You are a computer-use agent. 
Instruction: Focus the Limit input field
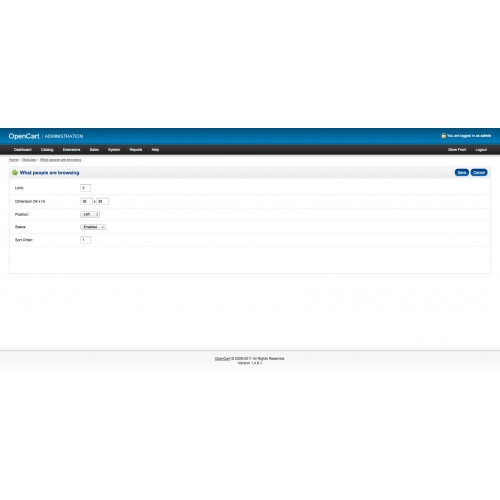click(x=85, y=188)
